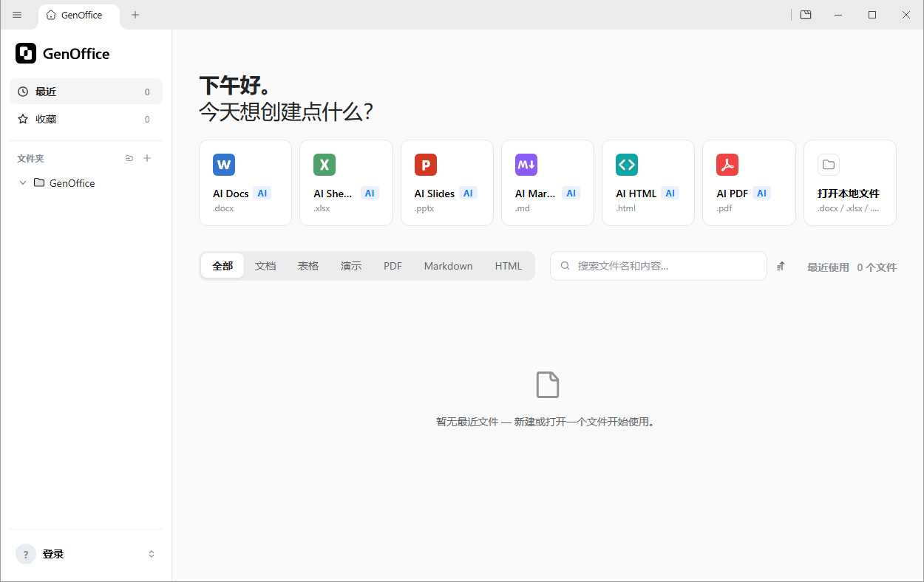Screen dimensions: 924x582
Task: Click the teal AI HTML code icon
Action: tap(627, 165)
